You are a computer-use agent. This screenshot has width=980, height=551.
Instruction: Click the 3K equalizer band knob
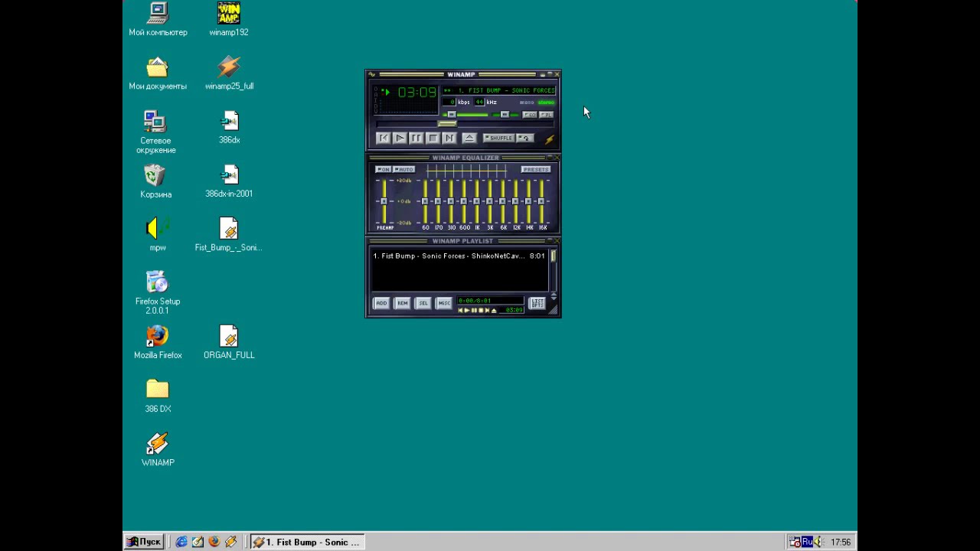[490, 201]
